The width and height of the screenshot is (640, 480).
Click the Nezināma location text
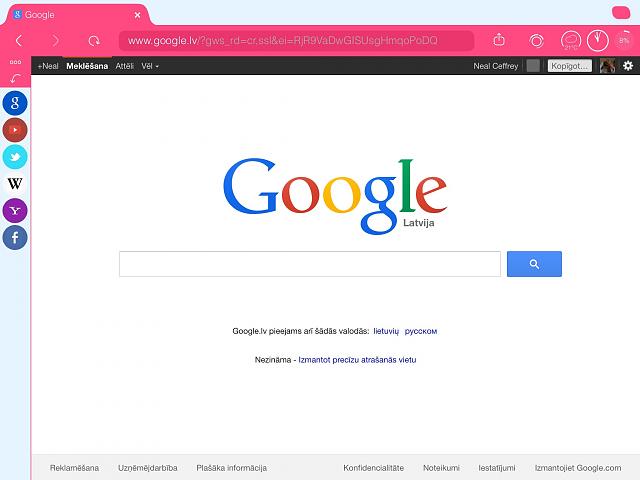(x=273, y=360)
